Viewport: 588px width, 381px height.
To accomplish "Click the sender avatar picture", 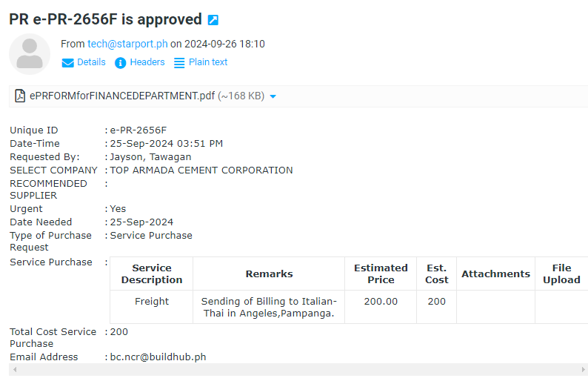I will 30,53.
